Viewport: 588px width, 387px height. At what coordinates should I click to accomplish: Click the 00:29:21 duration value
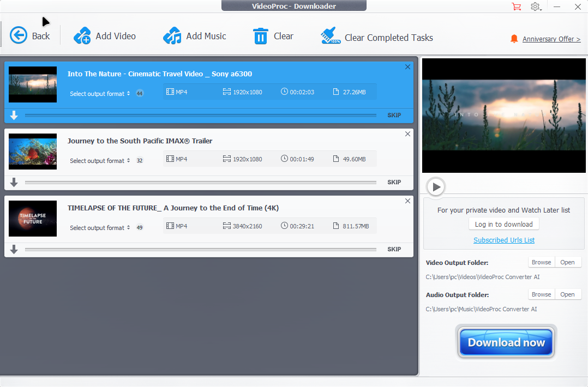pyautogui.click(x=302, y=226)
